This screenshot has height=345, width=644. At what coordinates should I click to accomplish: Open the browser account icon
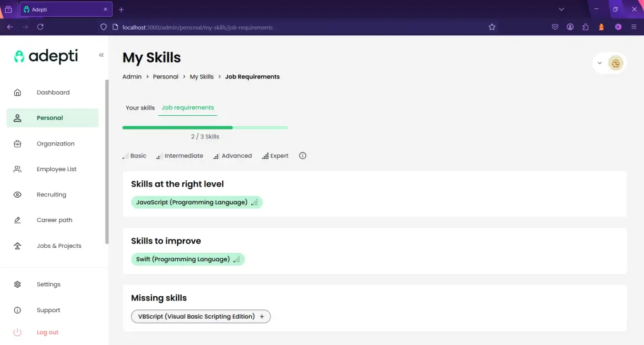(x=570, y=27)
